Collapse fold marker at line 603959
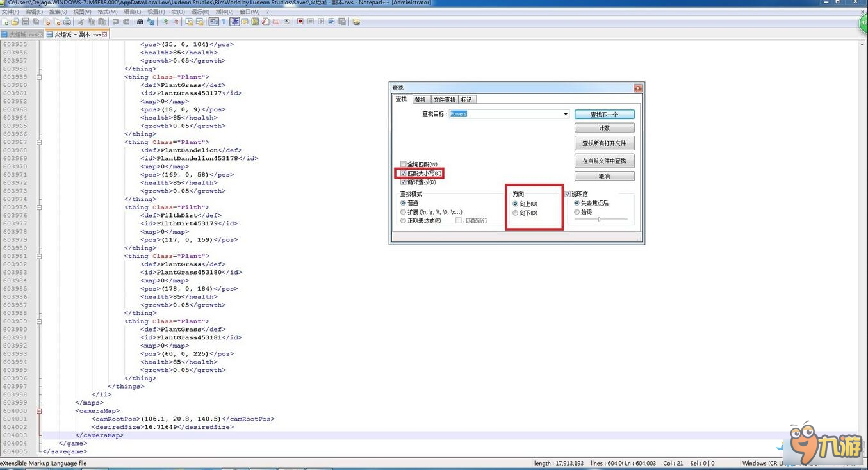The height and width of the screenshot is (470, 868). point(39,77)
